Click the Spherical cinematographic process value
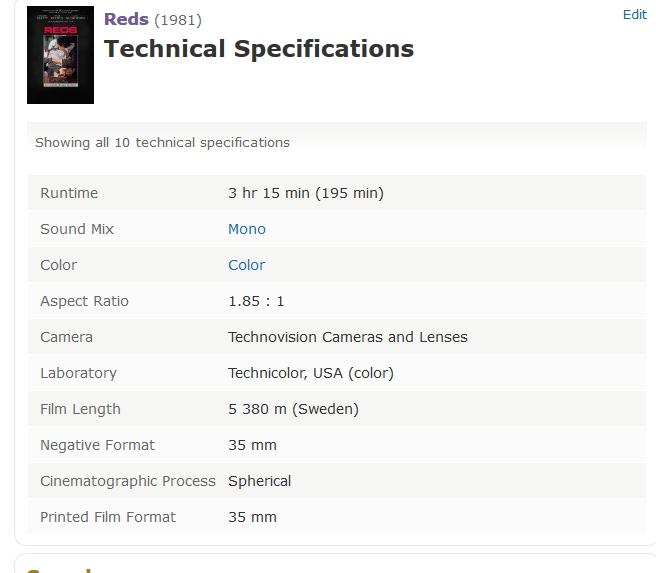656x573 pixels. click(259, 481)
